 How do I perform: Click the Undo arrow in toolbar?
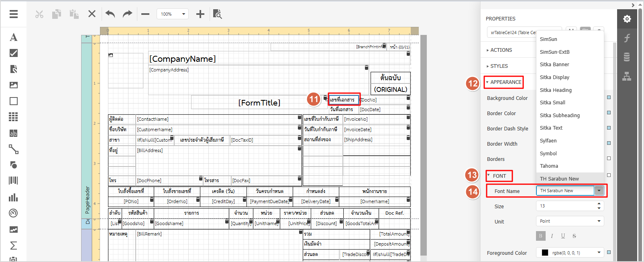tap(110, 14)
